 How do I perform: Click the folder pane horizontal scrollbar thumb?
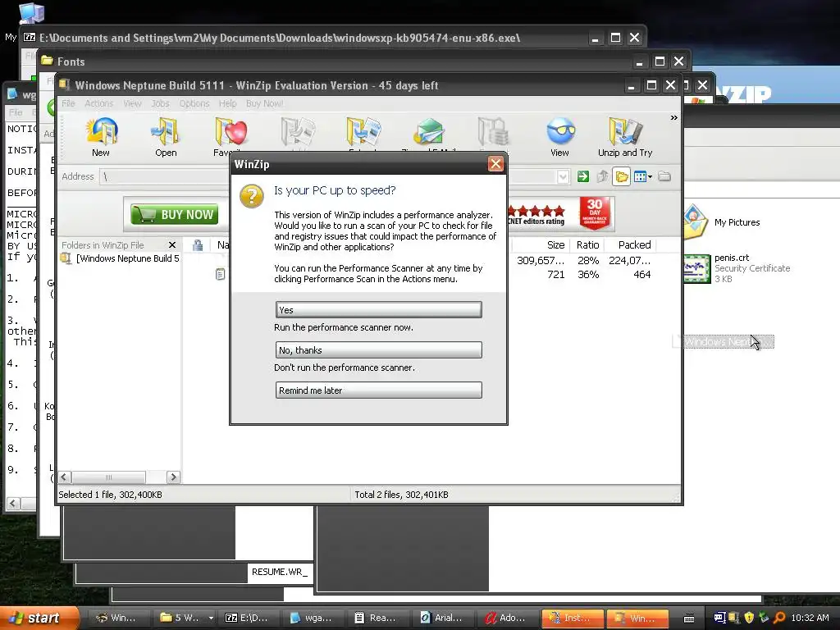pyautogui.click(x=109, y=477)
